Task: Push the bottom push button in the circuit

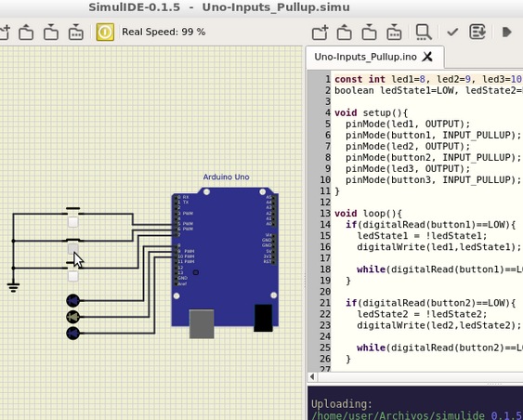Action: [x=73, y=276]
